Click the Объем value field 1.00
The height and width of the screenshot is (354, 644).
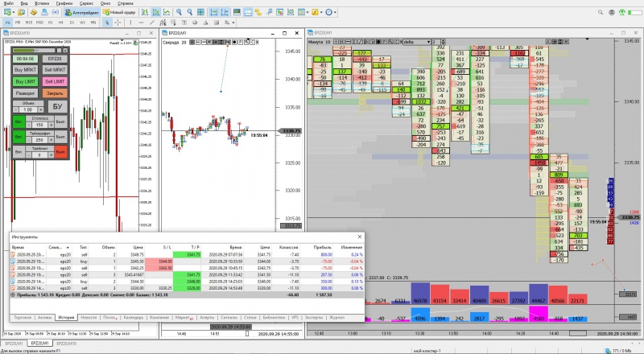pyautogui.click(x=28, y=109)
